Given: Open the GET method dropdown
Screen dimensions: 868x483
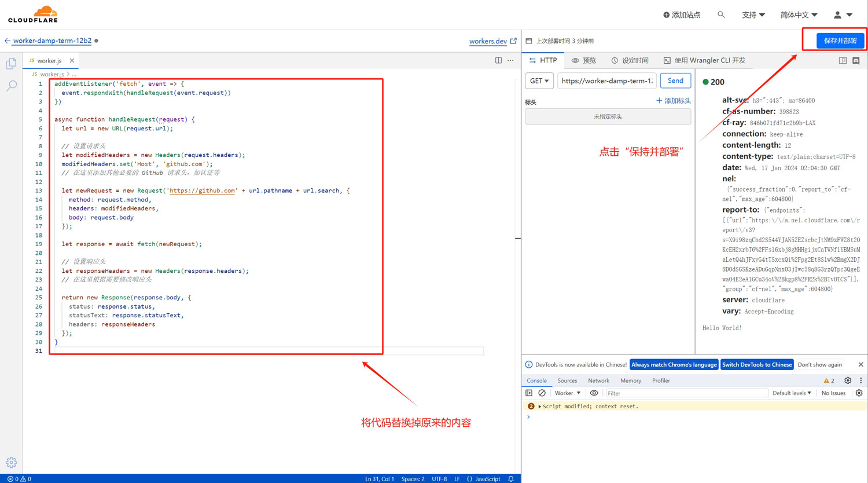Looking at the screenshot, I should click(x=539, y=81).
